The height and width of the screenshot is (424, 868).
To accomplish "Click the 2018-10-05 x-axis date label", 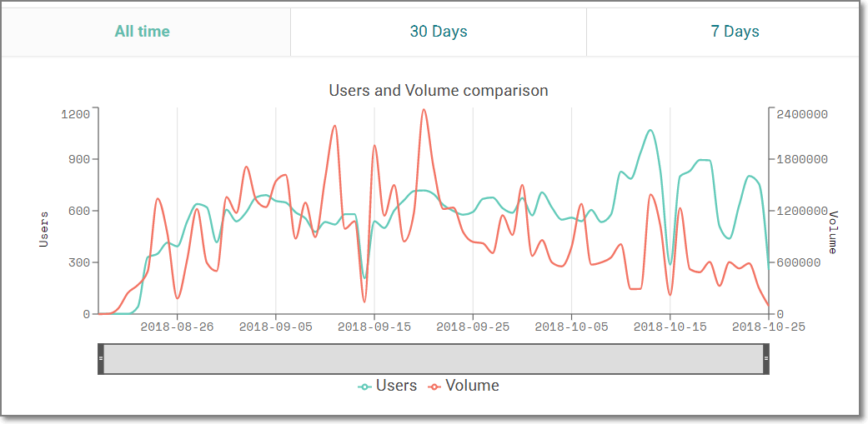I will [x=571, y=327].
